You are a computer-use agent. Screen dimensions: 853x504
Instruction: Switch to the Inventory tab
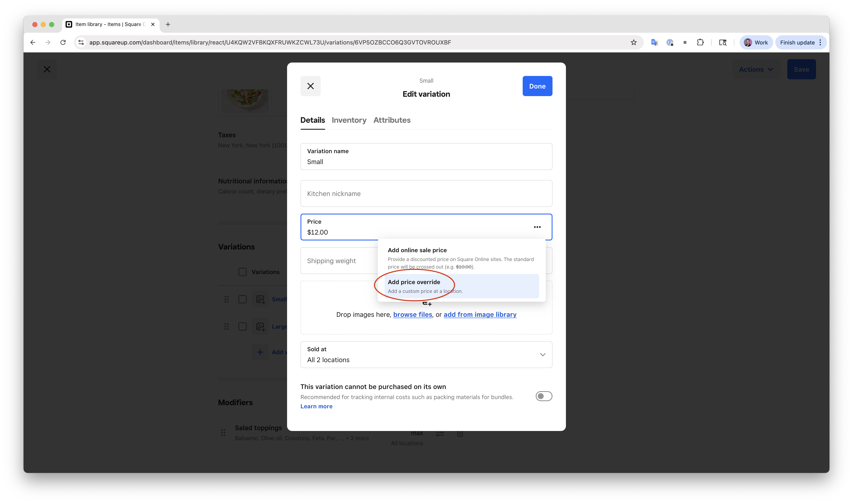[x=349, y=120]
